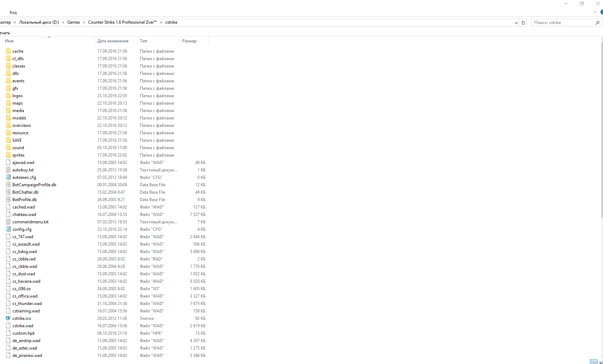Click the cstrike.ico icon image

pos(8,318)
